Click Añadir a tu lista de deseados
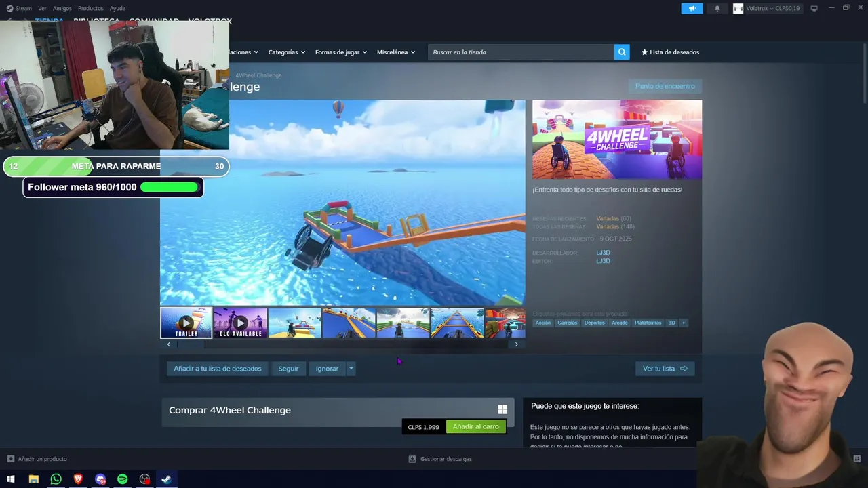 (x=217, y=369)
